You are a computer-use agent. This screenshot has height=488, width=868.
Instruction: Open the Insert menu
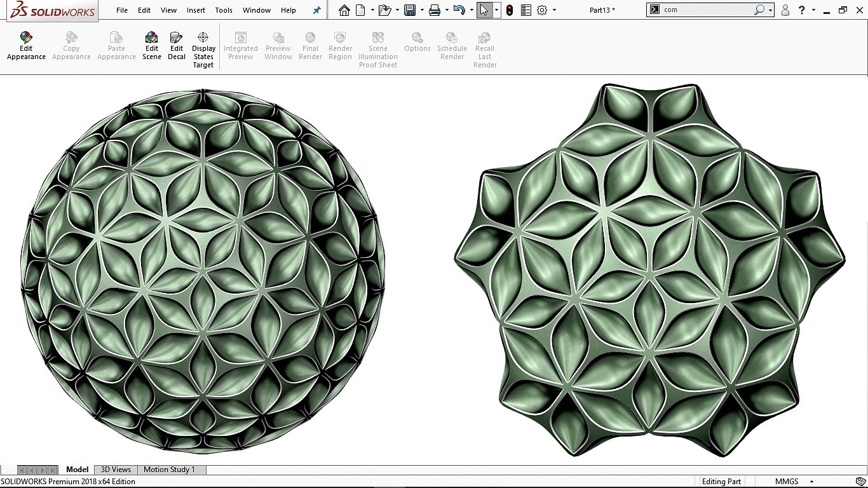[196, 10]
